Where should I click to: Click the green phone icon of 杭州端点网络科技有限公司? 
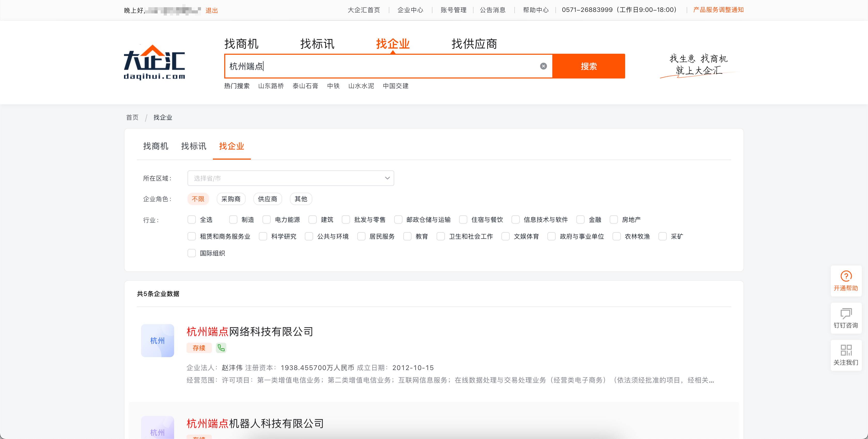tap(221, 348)
